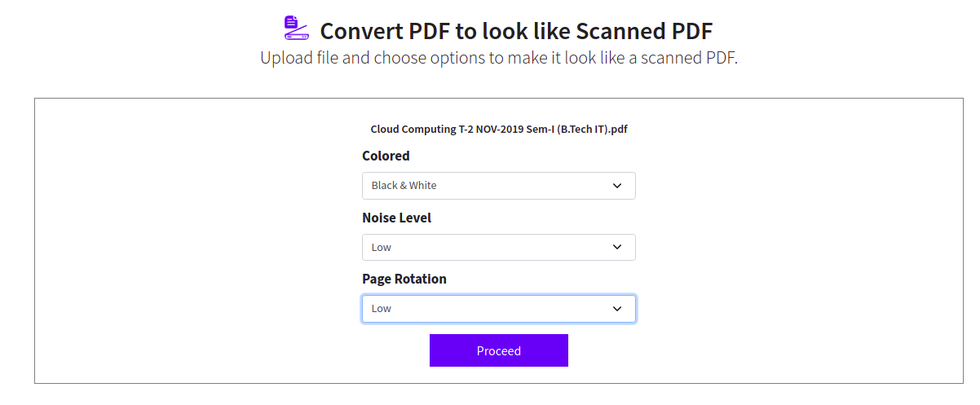Screen dimensions: 980x405
Task: Click the 'Noise Level' field label
Action: [x=396, y=218]
